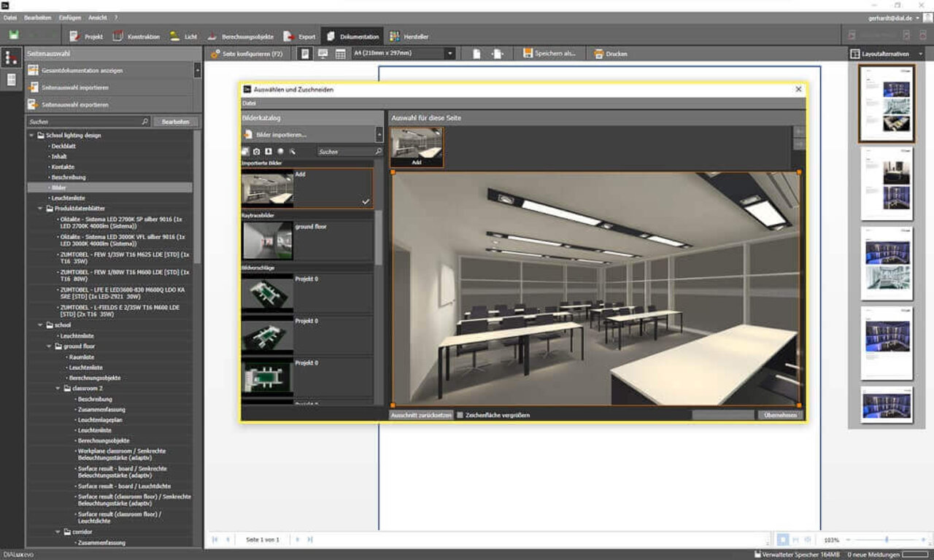
Task: Switch to the Licht tab
Action: pos(183,36)
